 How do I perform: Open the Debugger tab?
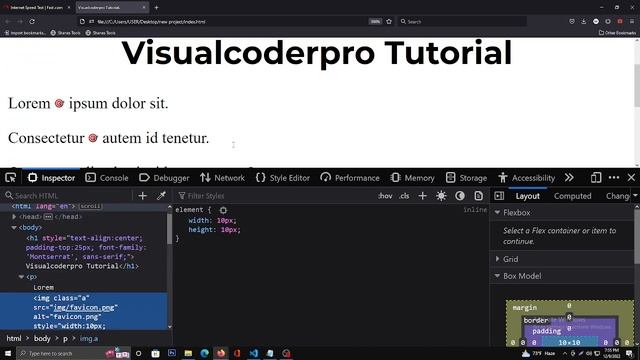coord(164,178)
